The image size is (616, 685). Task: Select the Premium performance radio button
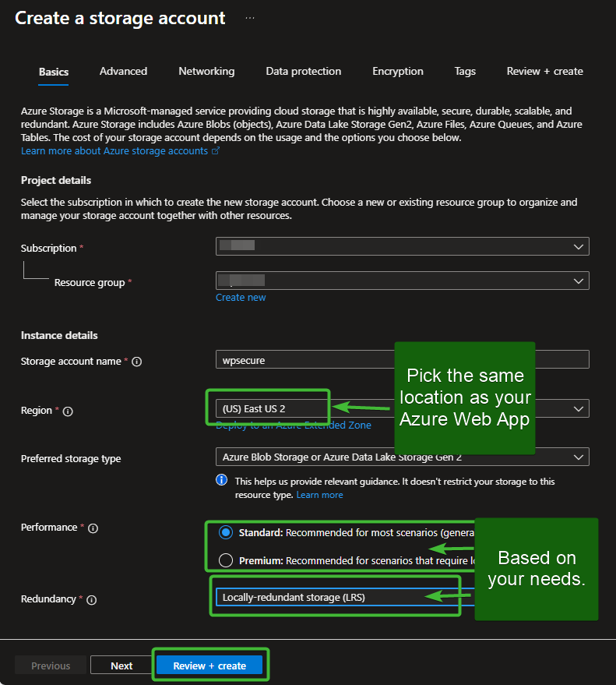click(226, 560)
